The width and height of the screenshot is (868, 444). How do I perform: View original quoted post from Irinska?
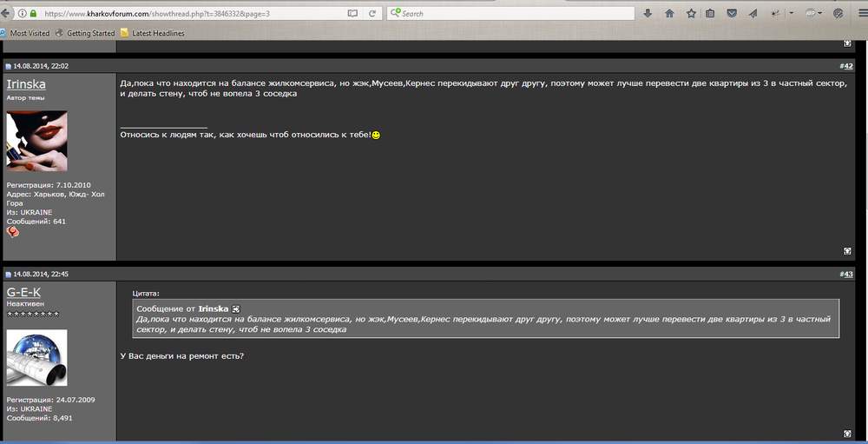click(x=236, y=308)
